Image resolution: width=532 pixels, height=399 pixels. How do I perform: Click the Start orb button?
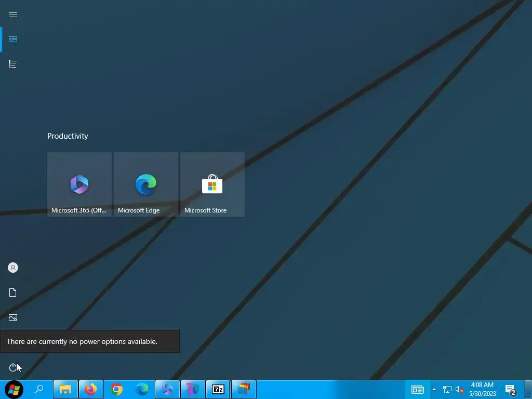point(14,389)
